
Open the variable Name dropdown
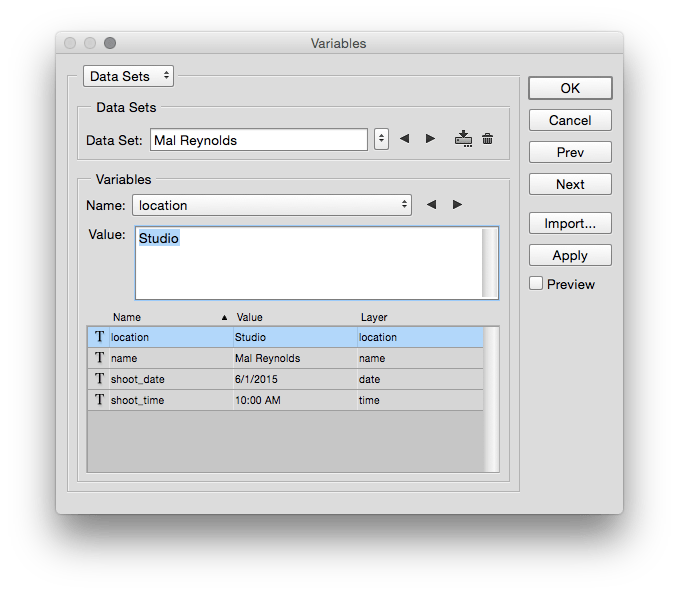click(x=271, y=205)
